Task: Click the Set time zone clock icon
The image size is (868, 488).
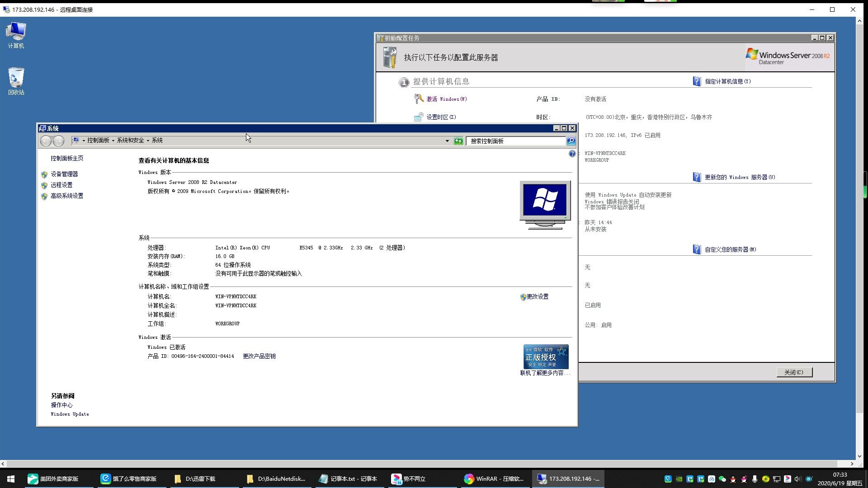Action: [419, 117]
